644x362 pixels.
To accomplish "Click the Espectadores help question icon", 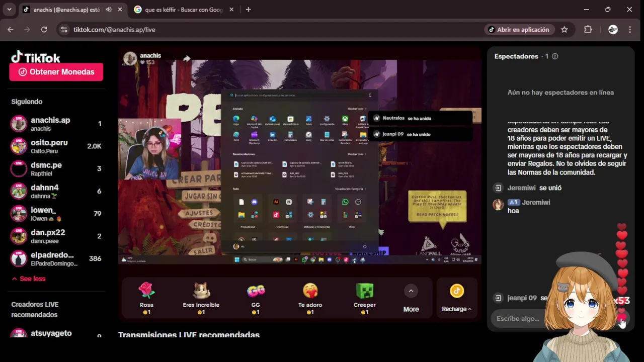I will point(555,56).
